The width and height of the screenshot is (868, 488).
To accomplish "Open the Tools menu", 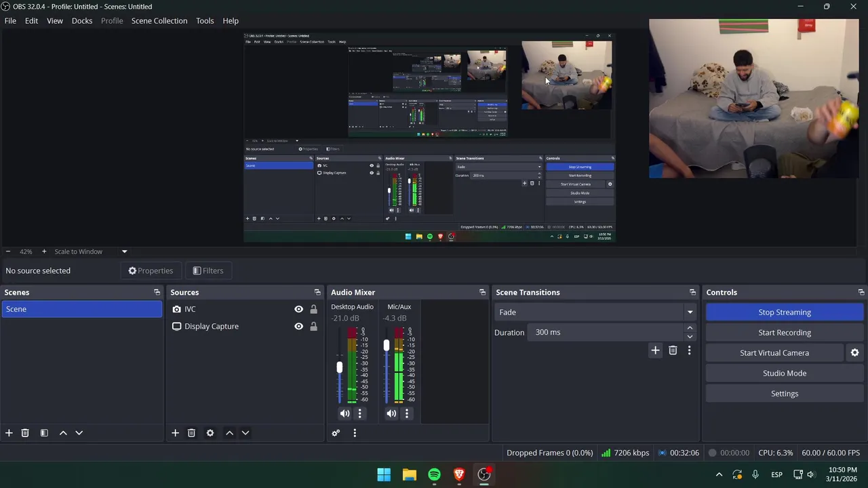I will (205, 20).
